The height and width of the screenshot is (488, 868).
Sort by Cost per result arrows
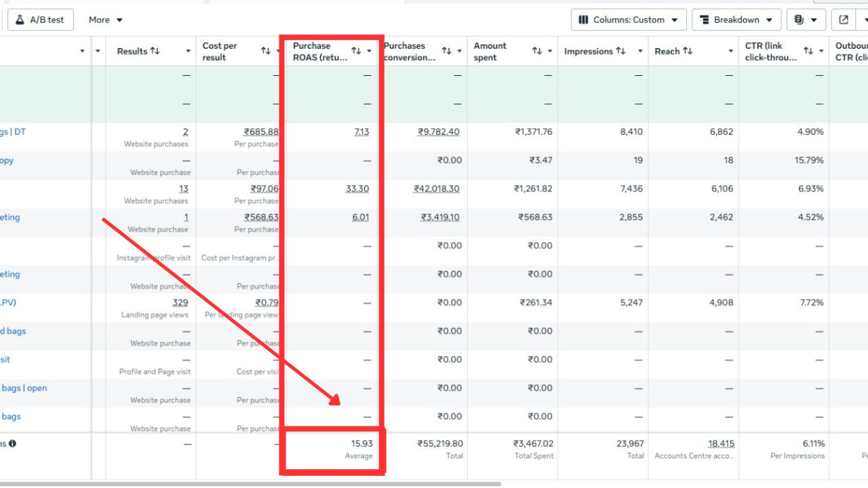click(x=266, y=51)
